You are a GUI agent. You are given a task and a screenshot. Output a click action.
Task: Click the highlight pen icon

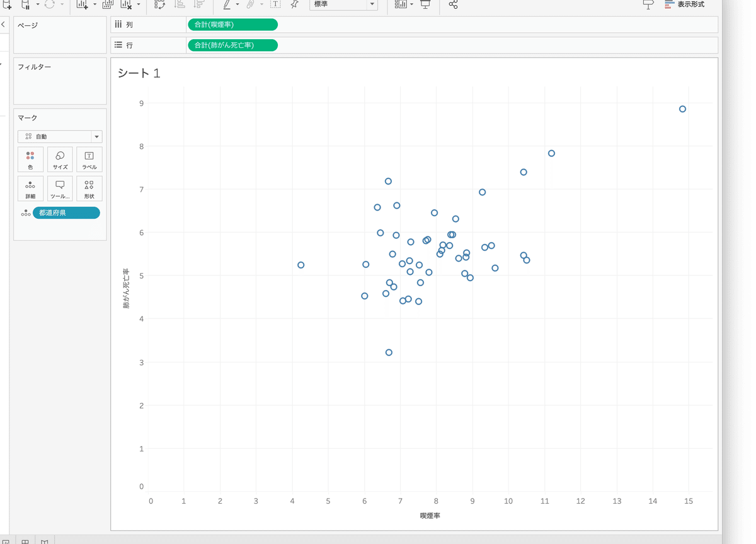tap(227, 4)
